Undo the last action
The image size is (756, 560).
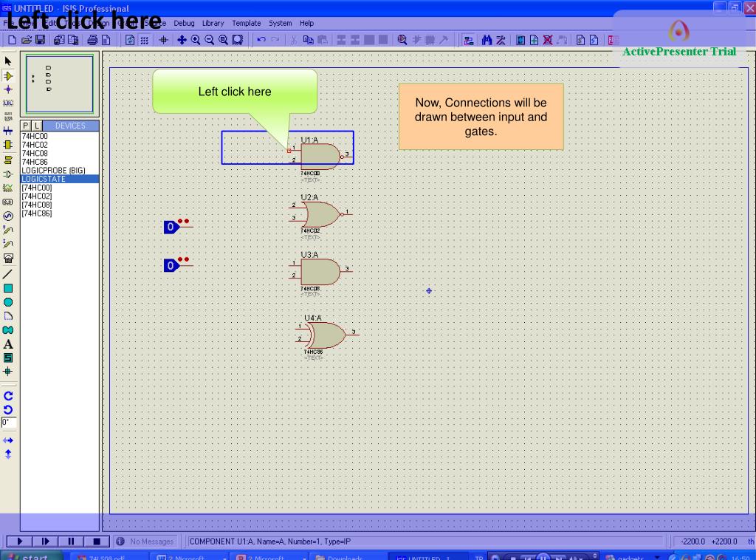point(261,40)
